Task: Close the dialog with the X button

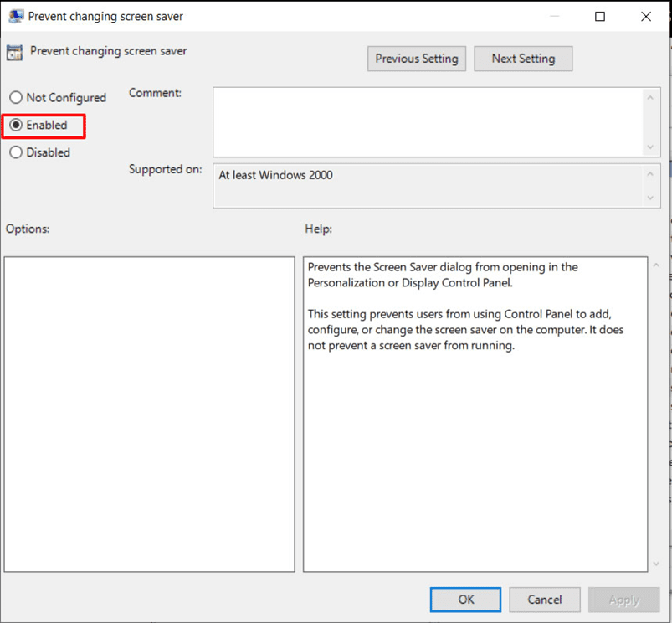Action: (x=646, y=17)
